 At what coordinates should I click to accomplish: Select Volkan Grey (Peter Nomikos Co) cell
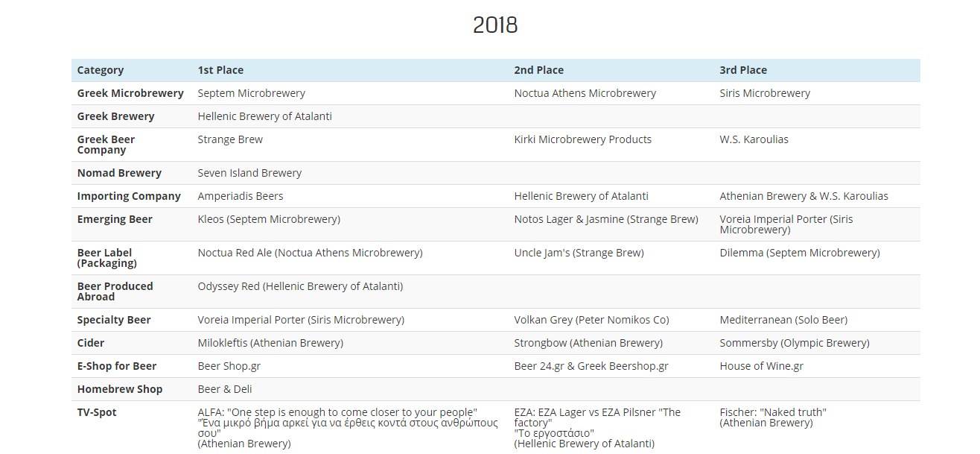point(591,320)
